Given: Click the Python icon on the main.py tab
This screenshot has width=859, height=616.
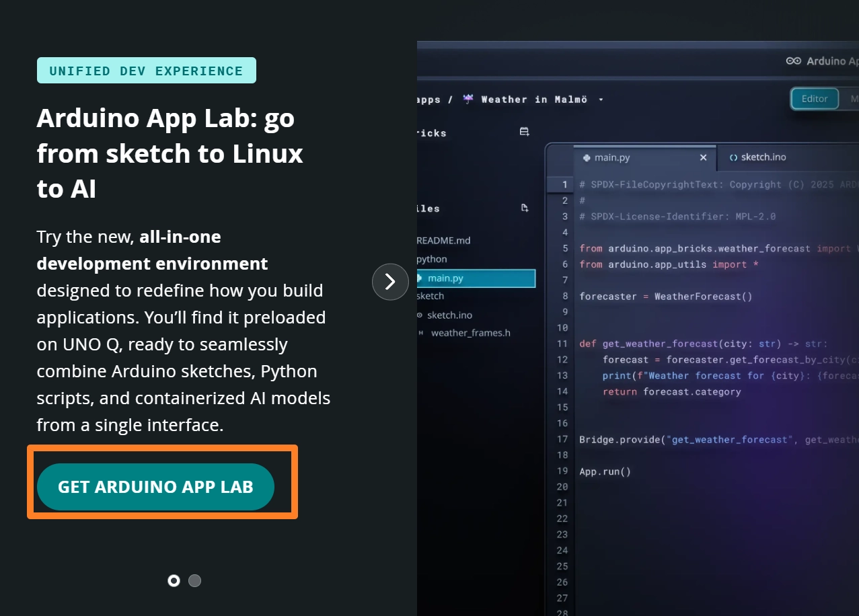Looking at the screenshot, I should [x=587, y=157].
